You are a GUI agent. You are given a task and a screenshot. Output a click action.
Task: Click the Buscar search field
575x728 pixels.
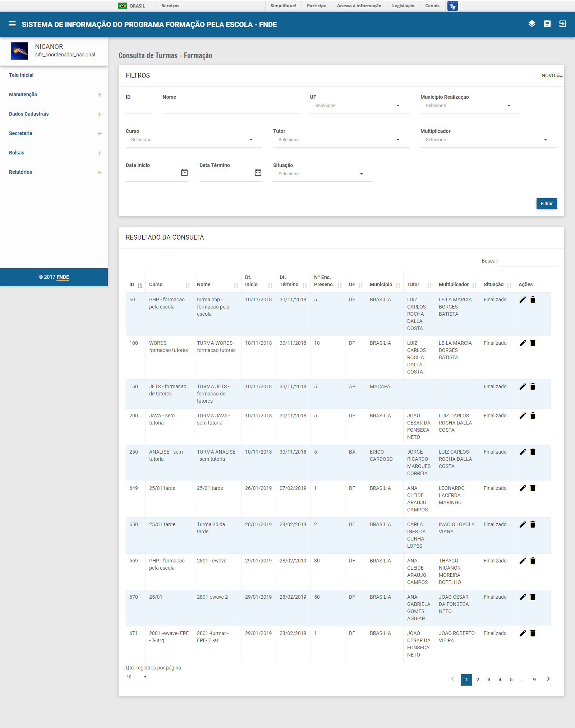click(528, 261)
